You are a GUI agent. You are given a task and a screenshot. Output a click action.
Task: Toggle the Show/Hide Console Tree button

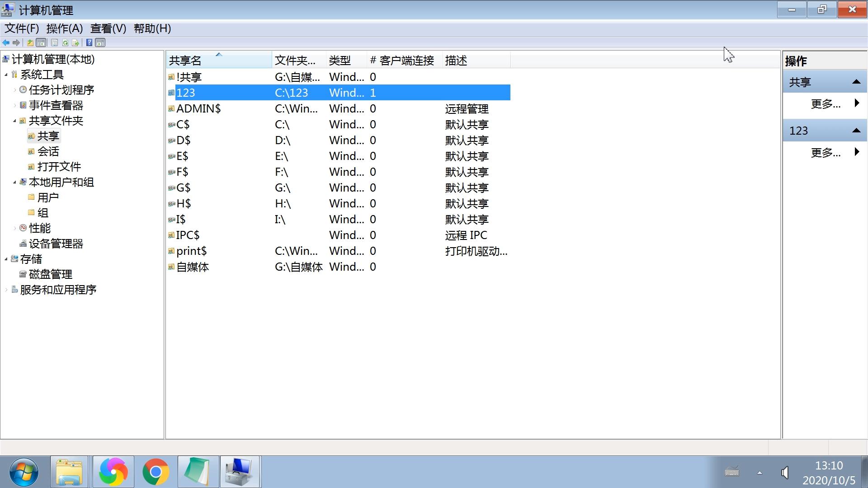tap(41, 42)
